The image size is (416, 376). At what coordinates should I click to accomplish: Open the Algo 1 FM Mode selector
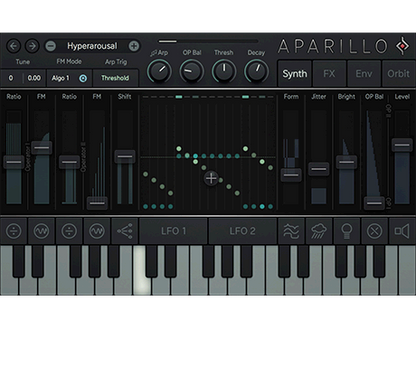pos(61,78)
